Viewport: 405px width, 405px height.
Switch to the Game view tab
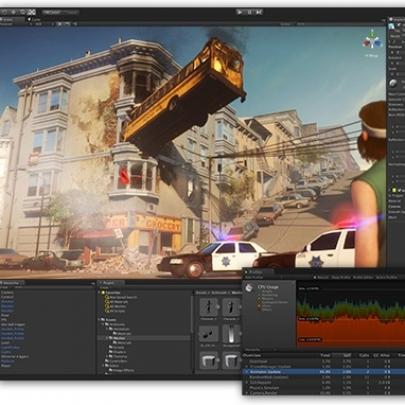click(x=36, y=20)
